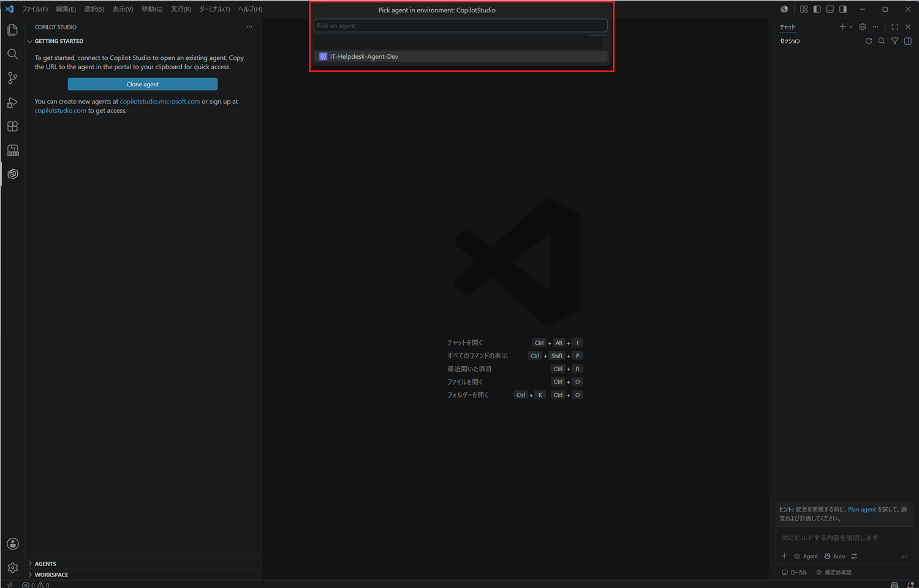The image size is (919, 588).
Task: Refresh the sessions list
Action: coord(869,41)
